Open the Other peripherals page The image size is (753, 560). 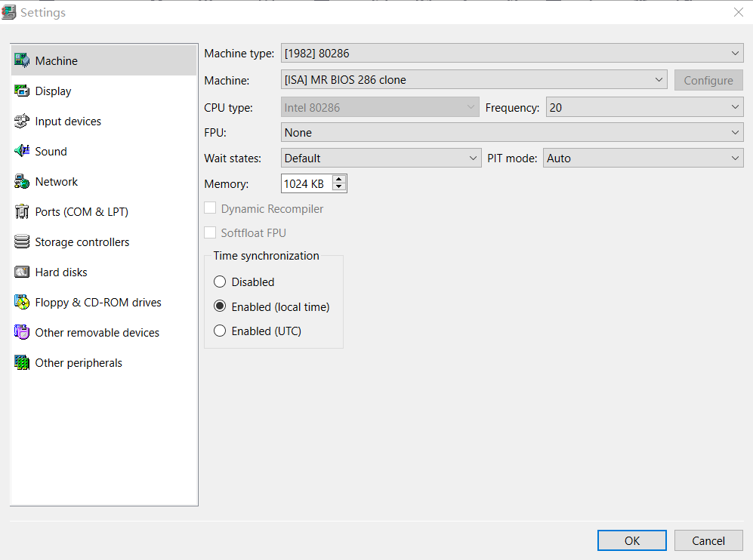click(x=103, y=363)
